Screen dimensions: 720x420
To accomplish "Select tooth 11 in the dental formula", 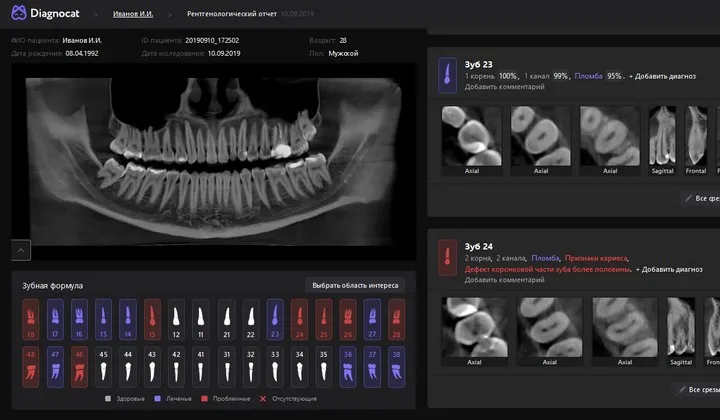I will [x=201, y=319].
